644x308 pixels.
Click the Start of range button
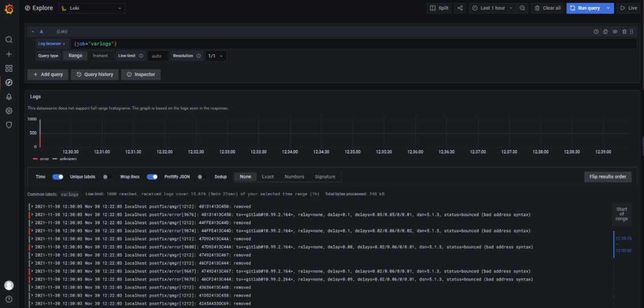click(621, 214)
